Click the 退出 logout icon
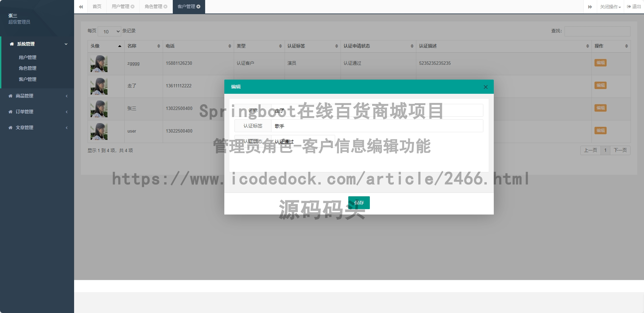 629,6
